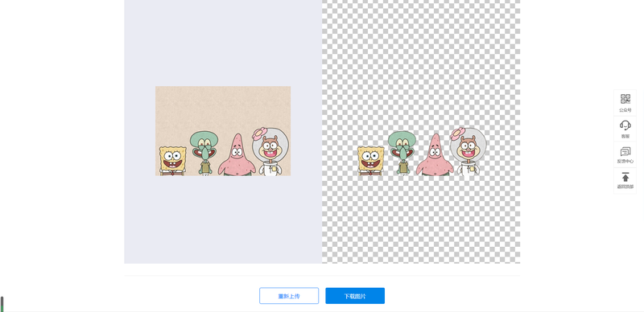Click Patrick in the transparent cutout result
Screen dimensions: 644x312
click(435, 157)
